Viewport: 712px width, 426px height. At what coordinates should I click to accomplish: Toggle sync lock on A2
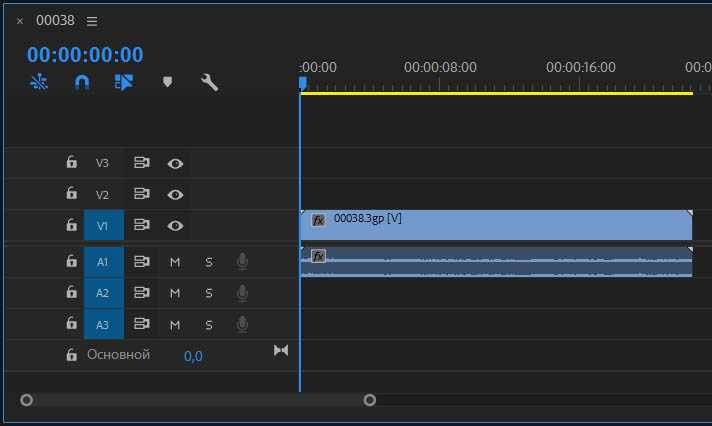[142, 292]
